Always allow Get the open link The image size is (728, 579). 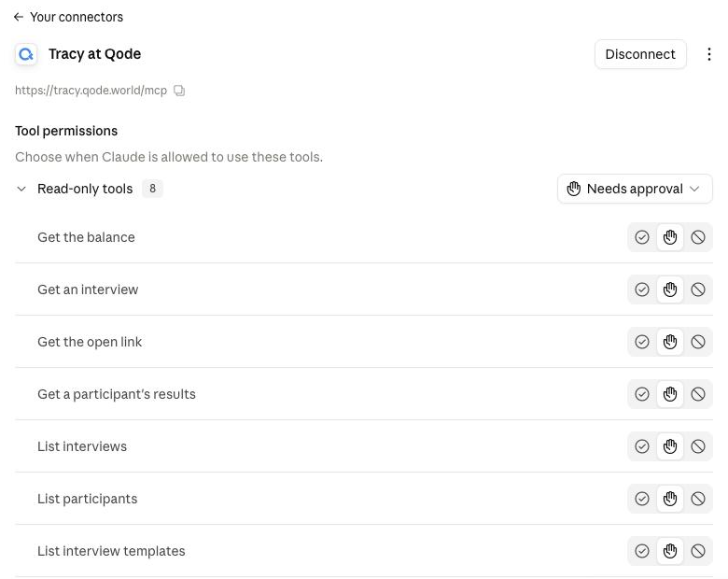tap(642, 342)
